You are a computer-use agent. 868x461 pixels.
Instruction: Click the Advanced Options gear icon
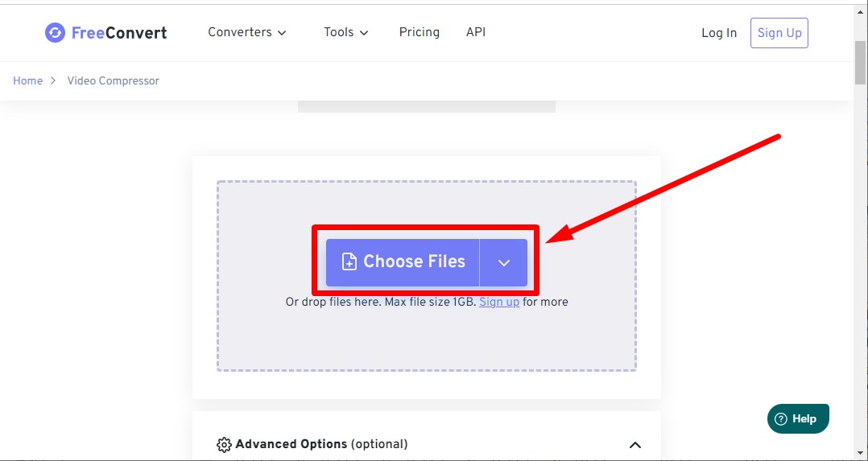[224, 445]
